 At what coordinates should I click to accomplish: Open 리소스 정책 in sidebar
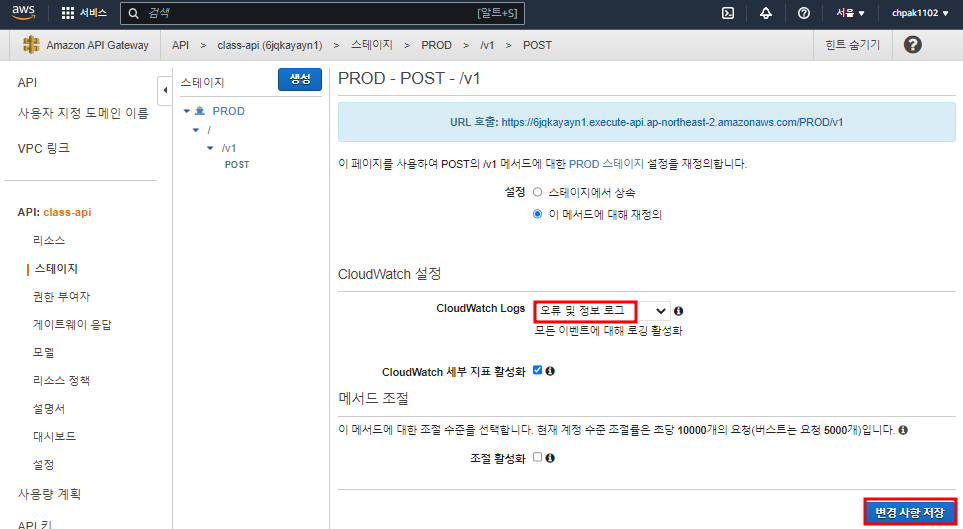(61, 380)
